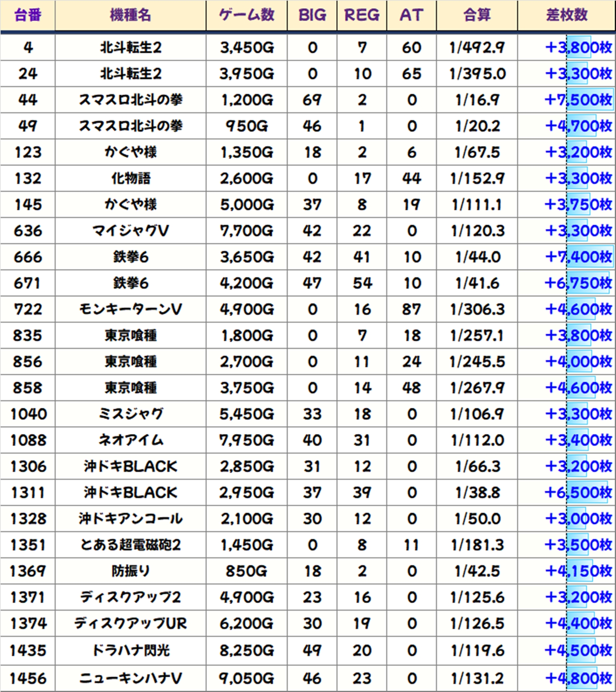
Task: Select machine number 1374 cell
Action: pos(28,624)
